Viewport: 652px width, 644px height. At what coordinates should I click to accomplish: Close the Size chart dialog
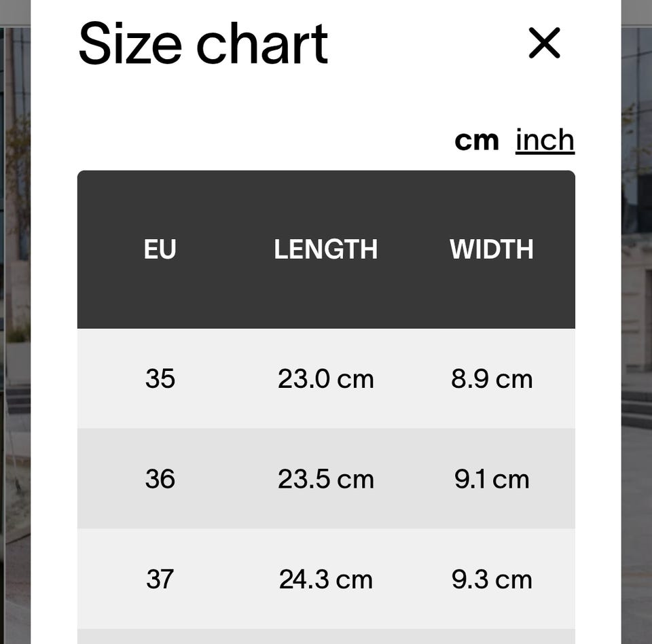[x=544, y=43]
